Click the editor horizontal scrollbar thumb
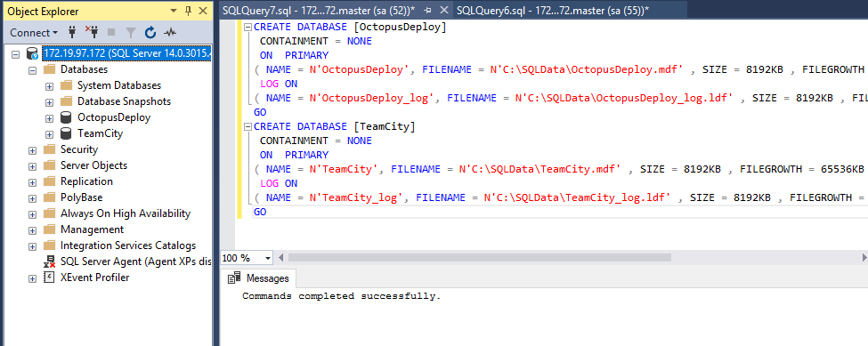The height and width of the screenshot is (346, 868). (x=479, y=258)
